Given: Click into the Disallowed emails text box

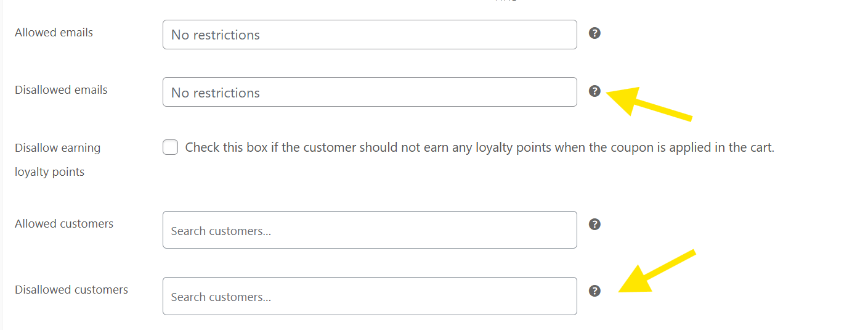Looking at the screenshot, I should (370, 92).
